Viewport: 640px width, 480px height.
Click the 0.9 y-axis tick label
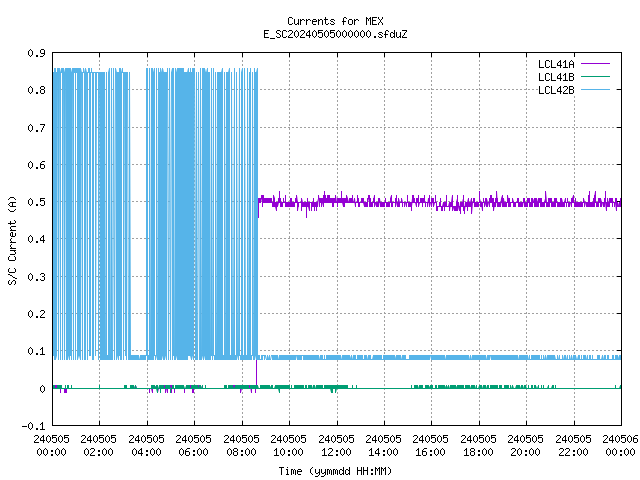36,53
